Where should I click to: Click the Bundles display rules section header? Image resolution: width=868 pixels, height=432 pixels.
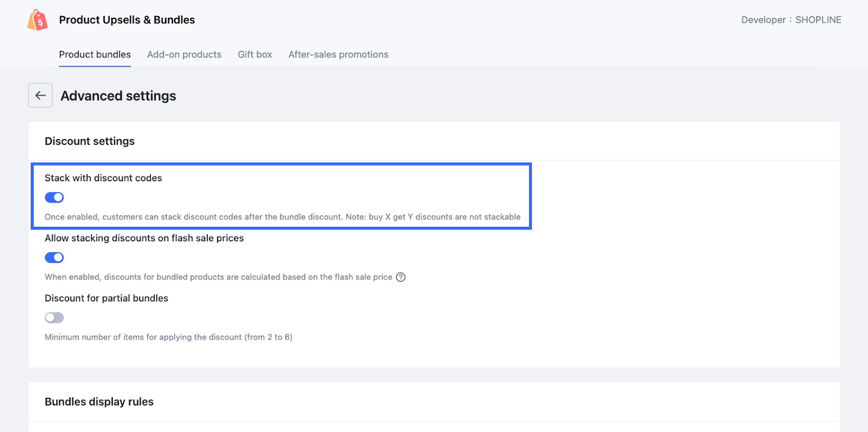click(x=99, y=402)
